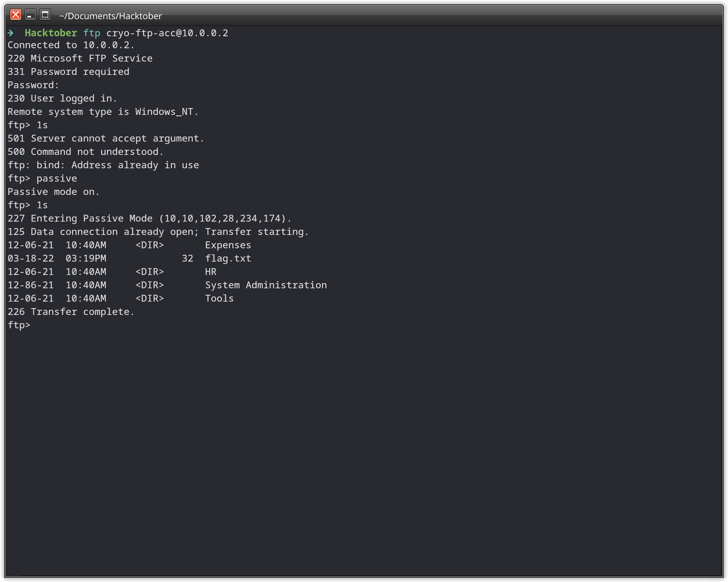Minimize the terminal window
Image resolution: width=728 pixels, height=582 pixels.
30,15
